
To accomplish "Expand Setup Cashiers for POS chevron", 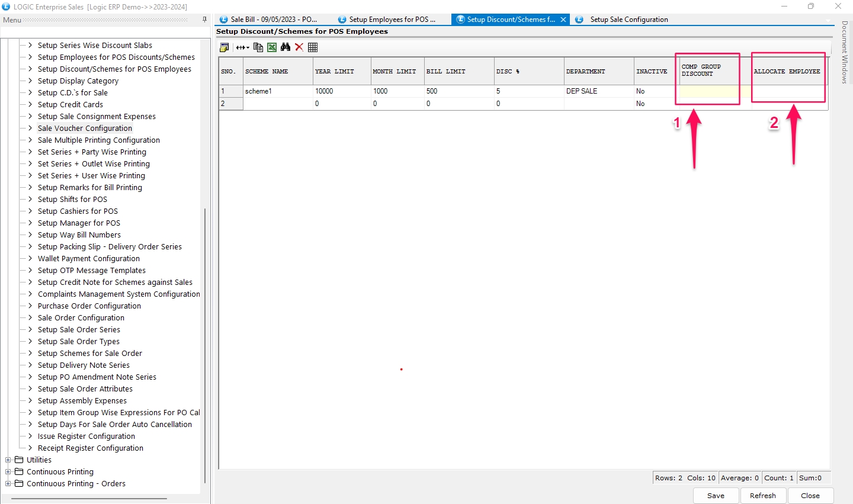I will tap(30, 211).
